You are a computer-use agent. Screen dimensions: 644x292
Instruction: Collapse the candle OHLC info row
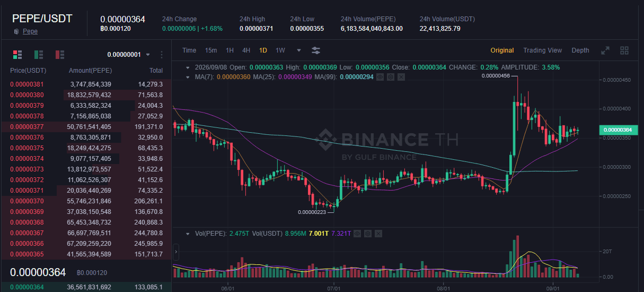[188, 67]
